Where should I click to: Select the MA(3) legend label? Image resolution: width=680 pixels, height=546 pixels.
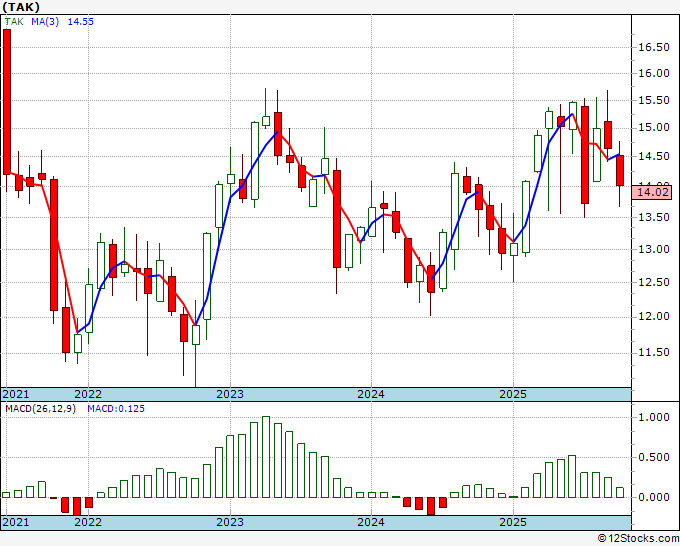click(45, 21)
